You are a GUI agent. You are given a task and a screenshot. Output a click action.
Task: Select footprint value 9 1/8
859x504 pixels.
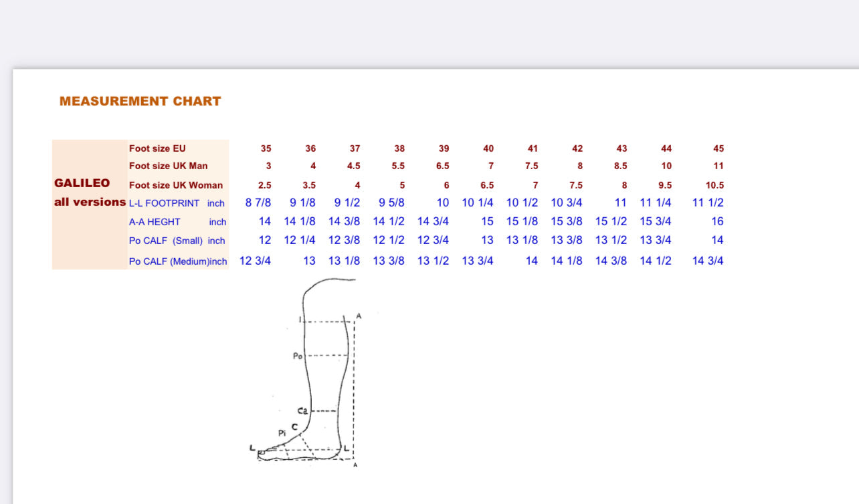(x=302, y=203)
